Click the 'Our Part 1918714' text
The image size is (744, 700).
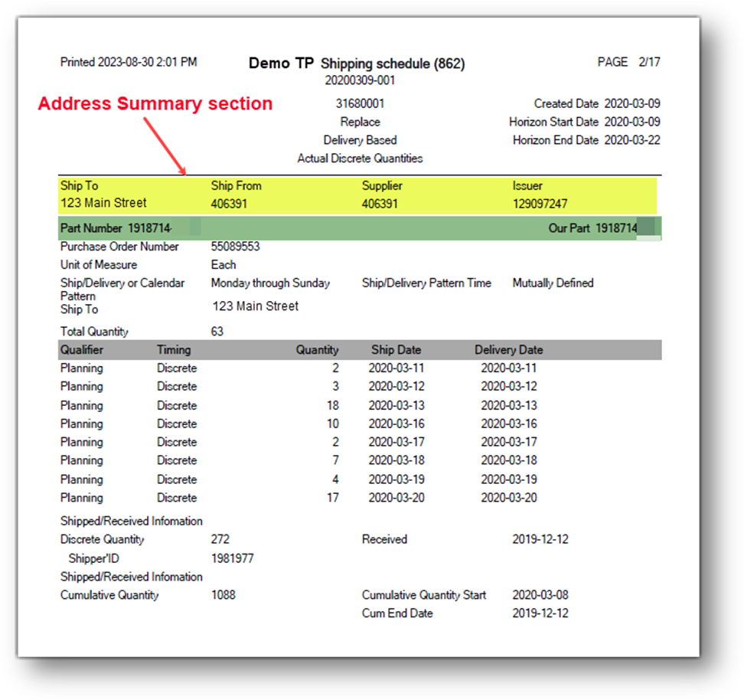coord(593,228)
